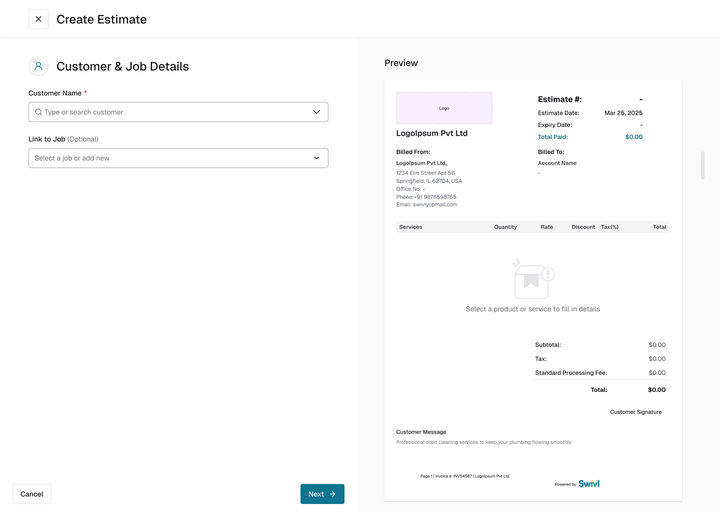Click the bold Total: label
This screenshot has height=512, width=720.
point(599,390)
